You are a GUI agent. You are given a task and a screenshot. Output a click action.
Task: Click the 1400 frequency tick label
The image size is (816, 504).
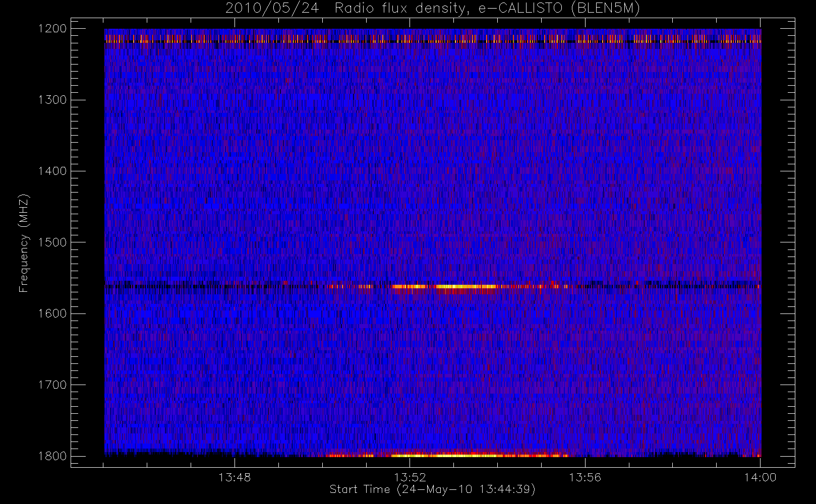(53, 171)
